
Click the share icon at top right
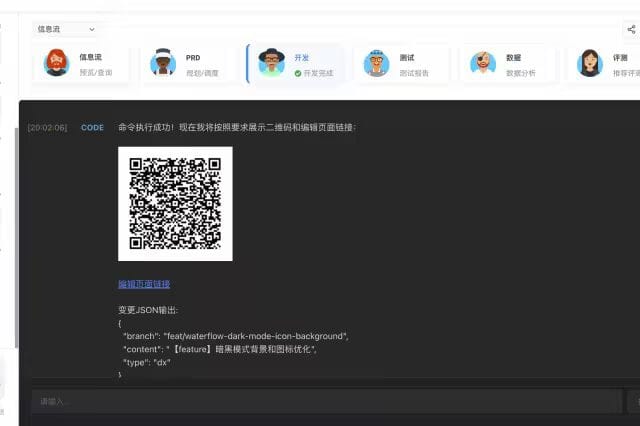point(630,30)
